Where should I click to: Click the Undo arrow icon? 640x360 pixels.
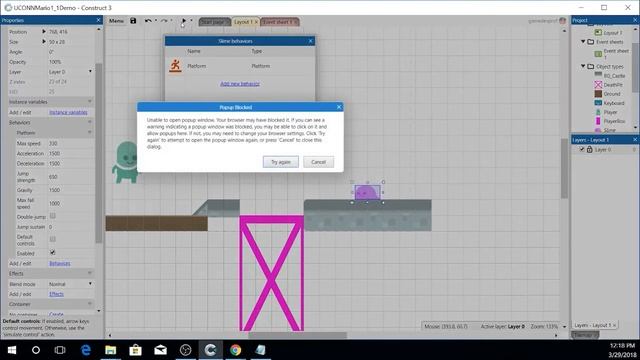[148, 21]
